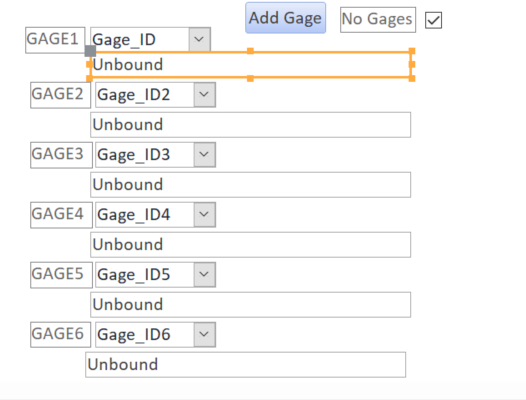Image resolution: width=526 pixels, height=400 pixels.
Task: Click the Unbound text box under Gage_ID6
Action: pyautogui.click(x=246, y=365)
